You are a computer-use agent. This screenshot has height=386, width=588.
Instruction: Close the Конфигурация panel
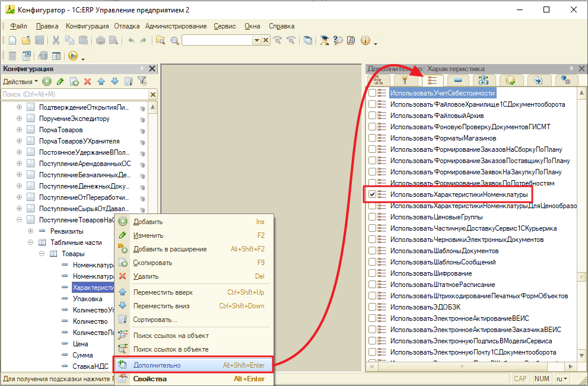point(152,69)
